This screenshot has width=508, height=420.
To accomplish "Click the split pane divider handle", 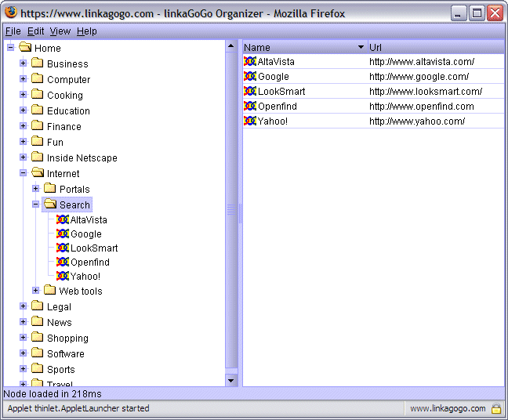I will pos(240,213).
